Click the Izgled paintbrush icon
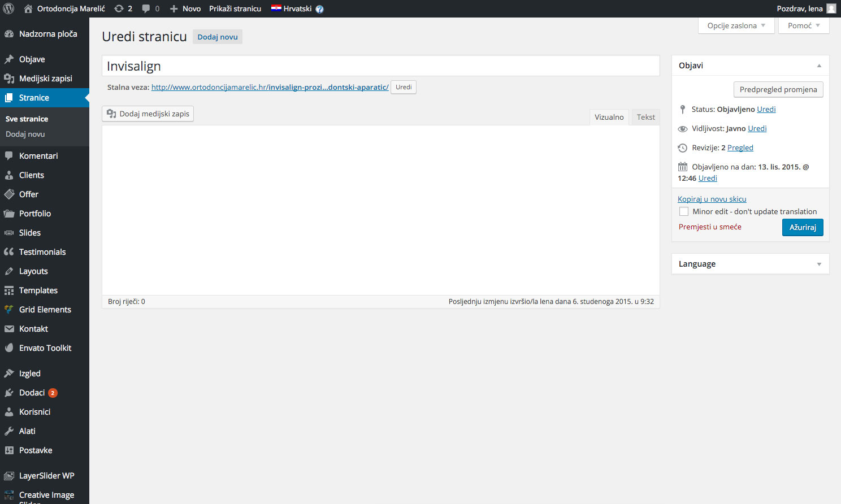841x504 pixels. click(9, 373)
